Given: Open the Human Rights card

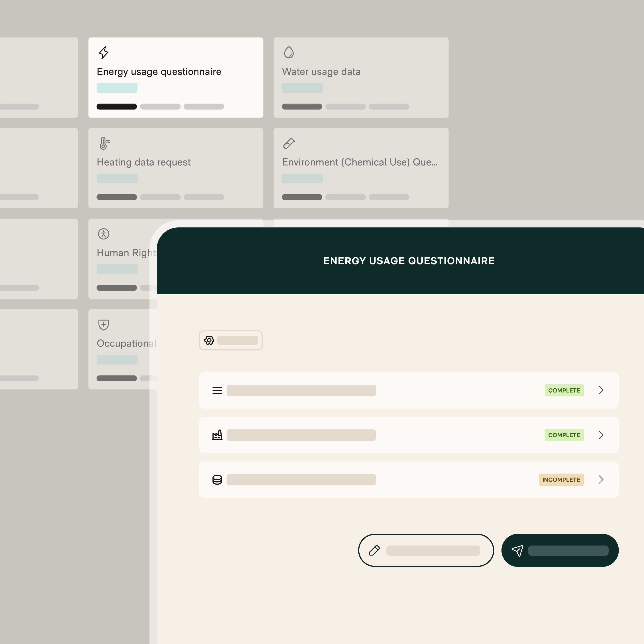Looking at the screenshot, I should [x=122, y=259].
